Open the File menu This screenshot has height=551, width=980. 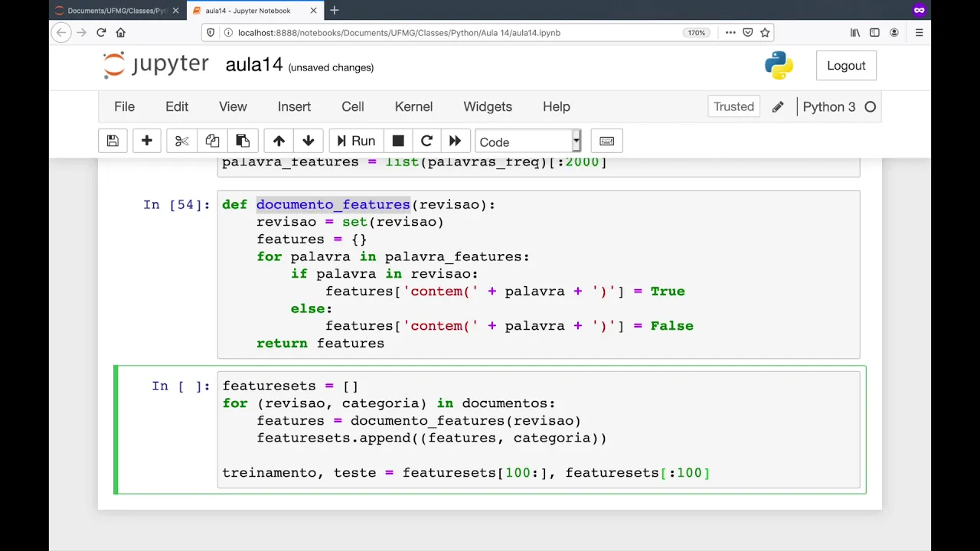[x=124, y=106]
